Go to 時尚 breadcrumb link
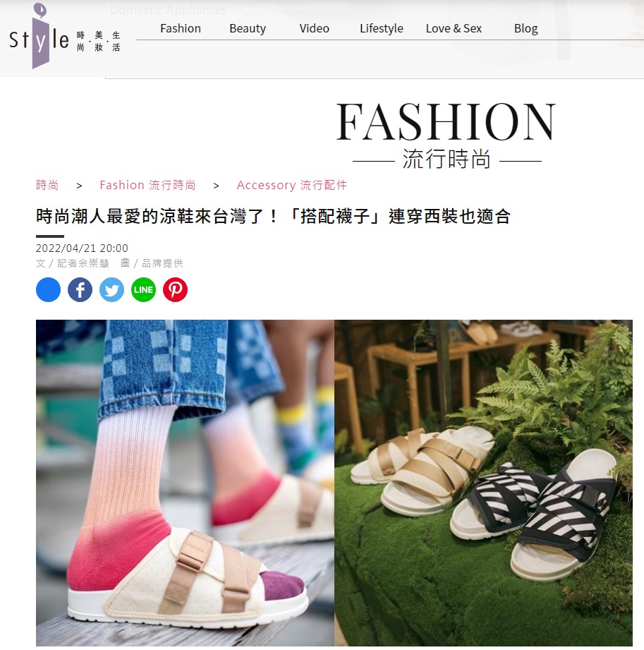Viewport: 644px width, 650px height. (47, 185)
